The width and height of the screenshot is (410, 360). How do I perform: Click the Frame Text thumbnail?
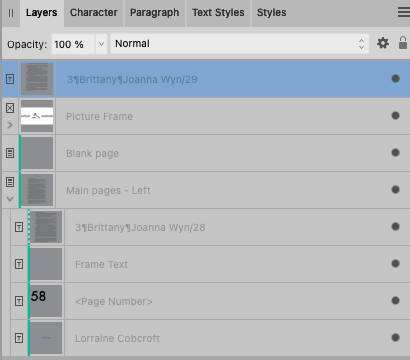point(46,264)
